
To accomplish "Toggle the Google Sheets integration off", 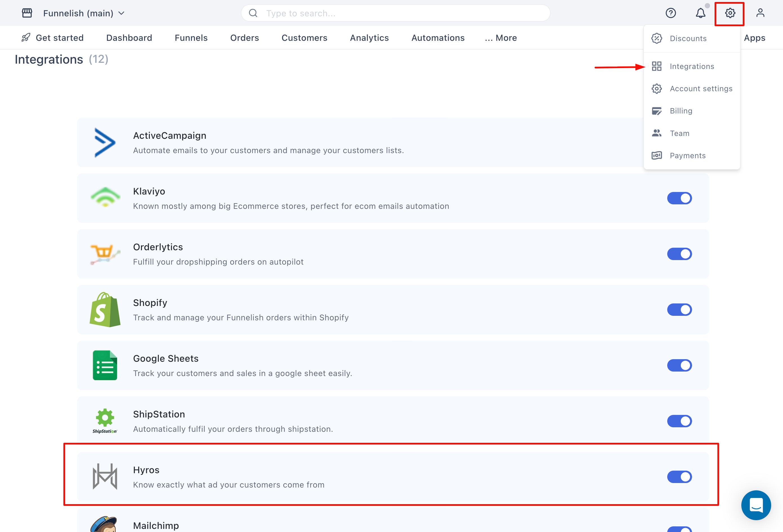I will (x=679, y=365).
